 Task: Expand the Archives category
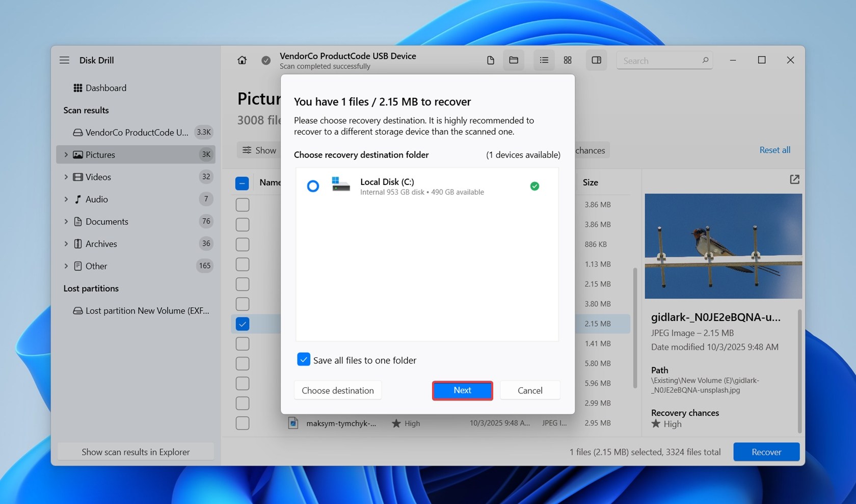(66, 244)
